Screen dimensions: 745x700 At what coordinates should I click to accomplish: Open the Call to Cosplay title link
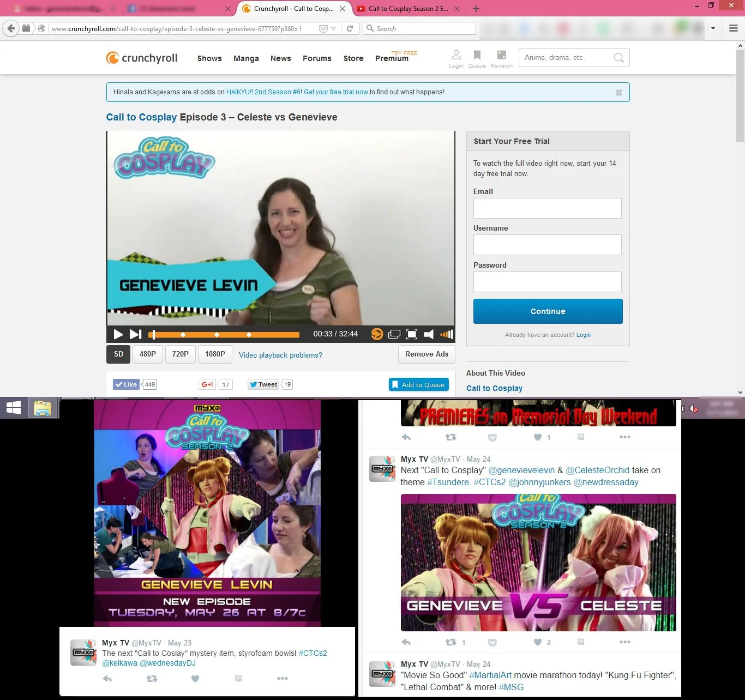[x=141, y=117]
